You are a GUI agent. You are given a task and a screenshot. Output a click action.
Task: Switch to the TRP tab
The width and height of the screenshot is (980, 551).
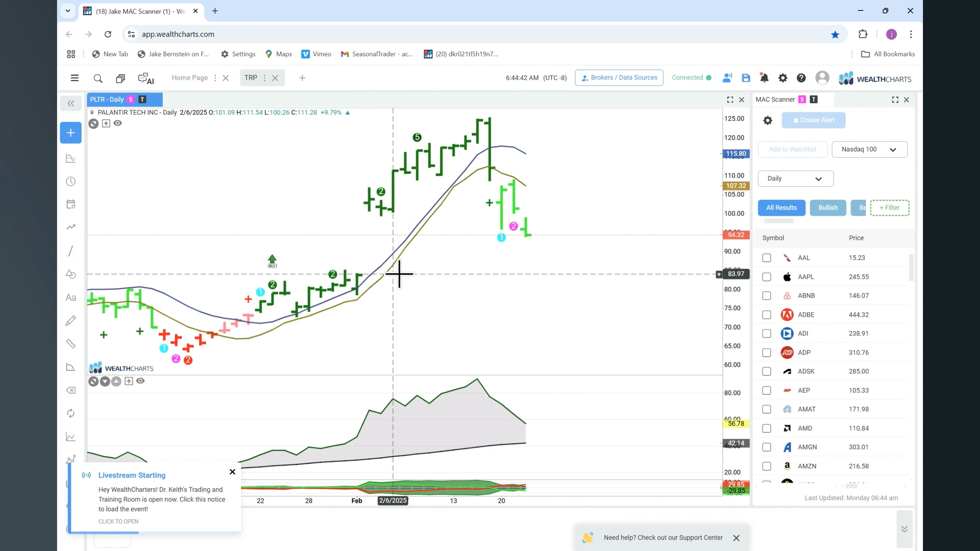click(x=250, y=78)
